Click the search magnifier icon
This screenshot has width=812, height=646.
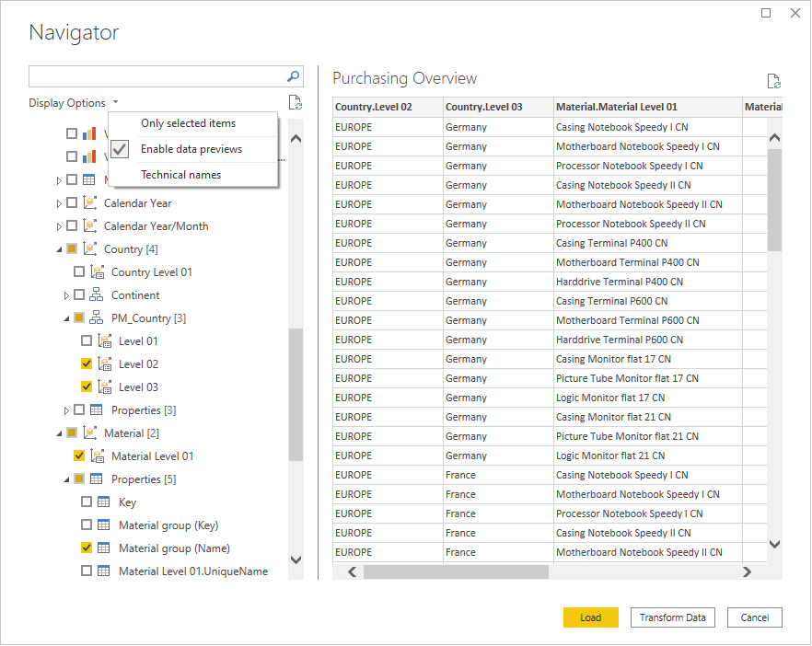coord(294,76)
